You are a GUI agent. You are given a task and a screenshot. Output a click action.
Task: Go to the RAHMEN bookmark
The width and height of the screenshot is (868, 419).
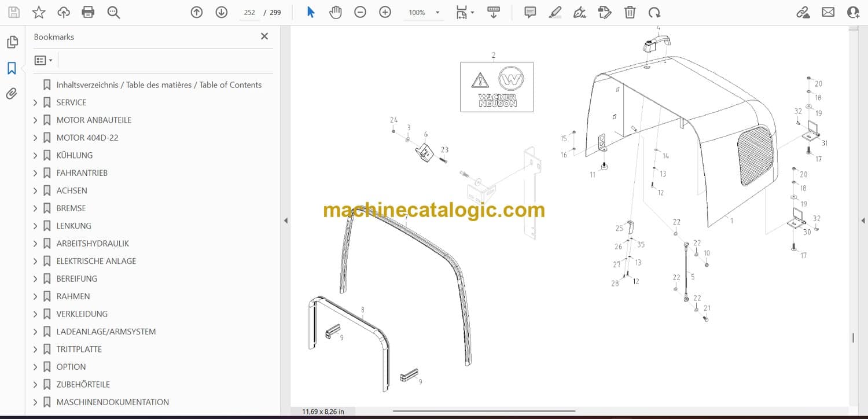(x=73, y=296)
